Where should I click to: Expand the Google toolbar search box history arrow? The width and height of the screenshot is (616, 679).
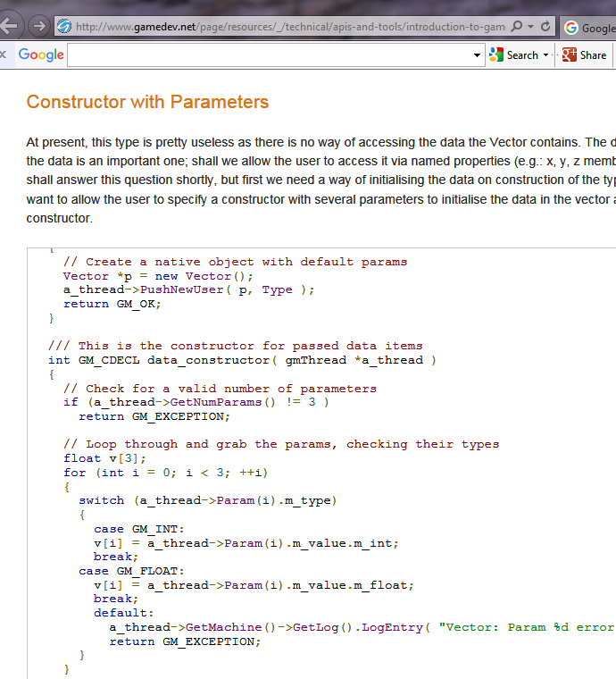click(x=478, y=55)
